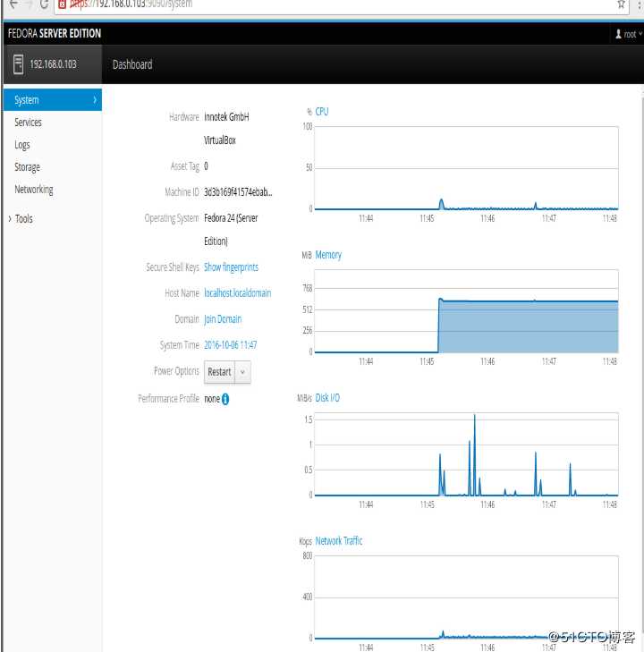
Task: Open Services in the sidebar
Action: click(28, 123)
